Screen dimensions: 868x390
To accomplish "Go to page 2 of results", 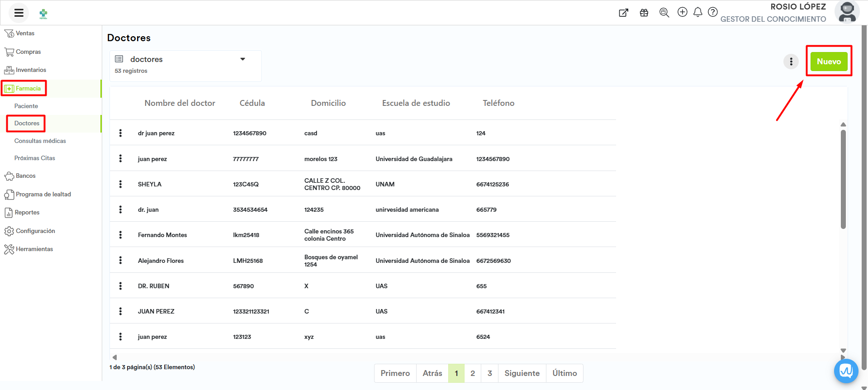I will point(473,373).
